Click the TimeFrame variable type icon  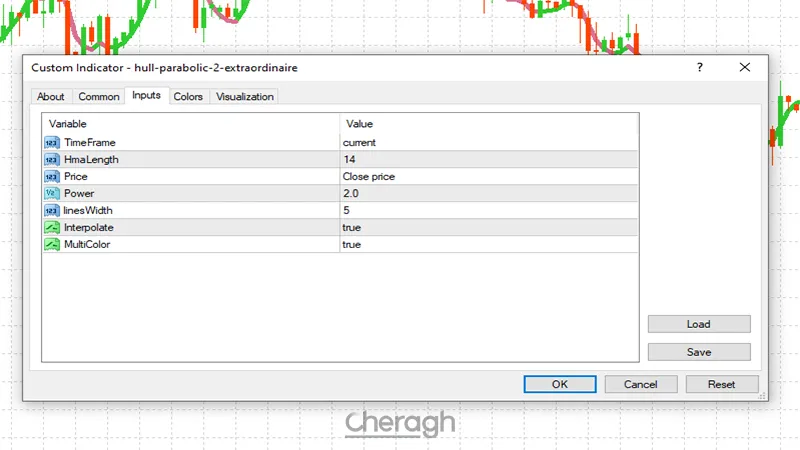click(x=52, y=143)
